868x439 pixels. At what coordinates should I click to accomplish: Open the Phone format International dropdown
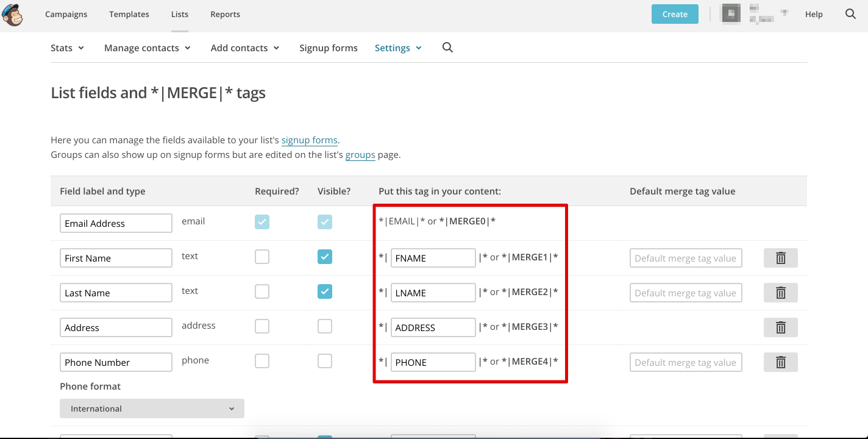[x=152, y=409]
